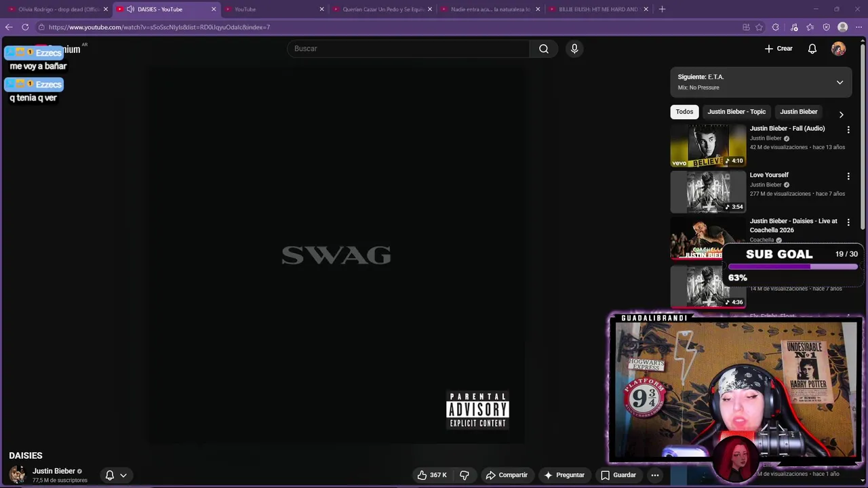Open Justin Bieber channel avatar
This screenshot has height=488, width=868.
(17, 474)
